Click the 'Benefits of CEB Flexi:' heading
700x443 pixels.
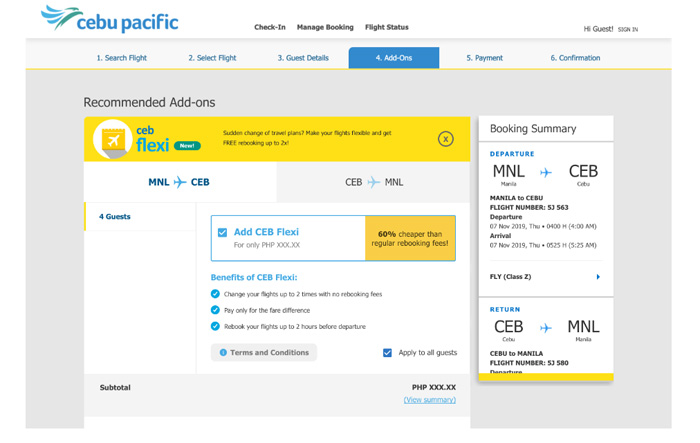click(x=254, y=277)
